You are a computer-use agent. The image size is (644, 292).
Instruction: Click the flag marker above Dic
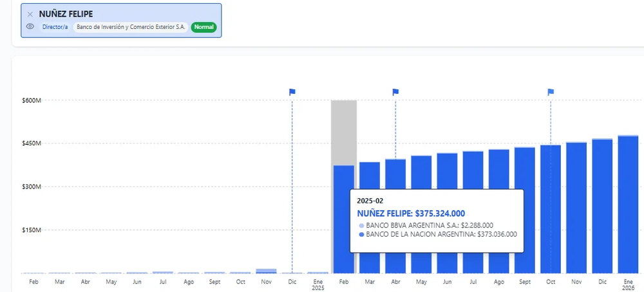292,92
